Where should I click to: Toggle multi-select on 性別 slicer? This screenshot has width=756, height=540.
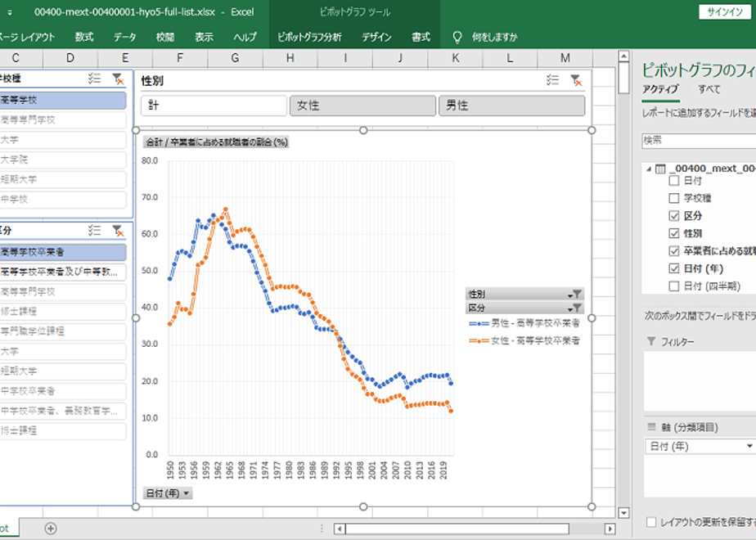click(552, 80)
